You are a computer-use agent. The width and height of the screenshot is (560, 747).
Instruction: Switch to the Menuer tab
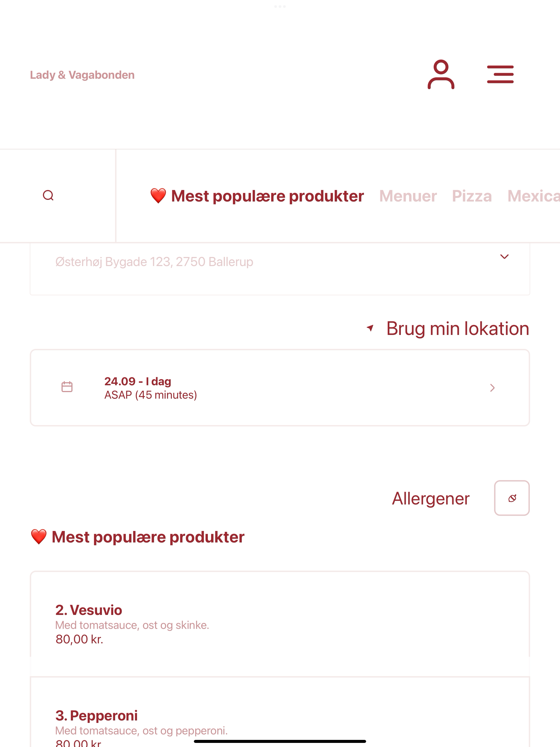coord(408,196)
